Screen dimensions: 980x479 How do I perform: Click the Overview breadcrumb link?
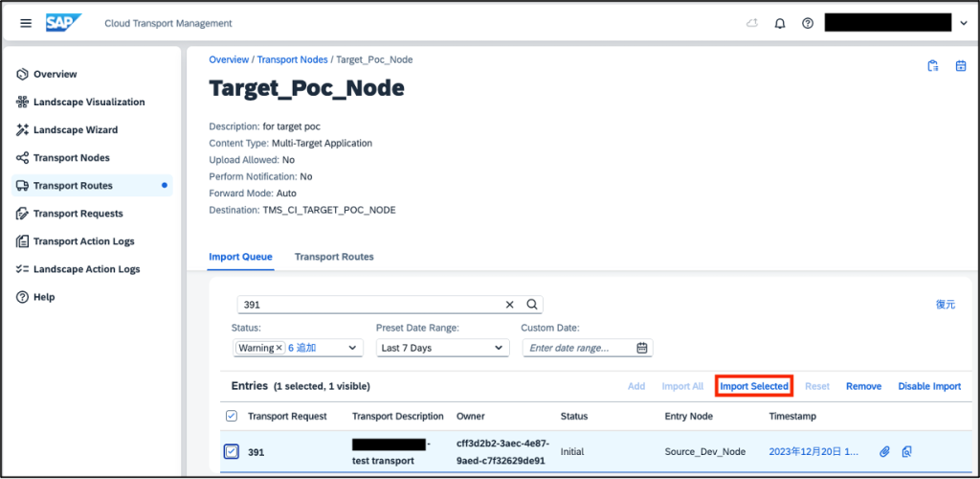click(x=229, y=59)
